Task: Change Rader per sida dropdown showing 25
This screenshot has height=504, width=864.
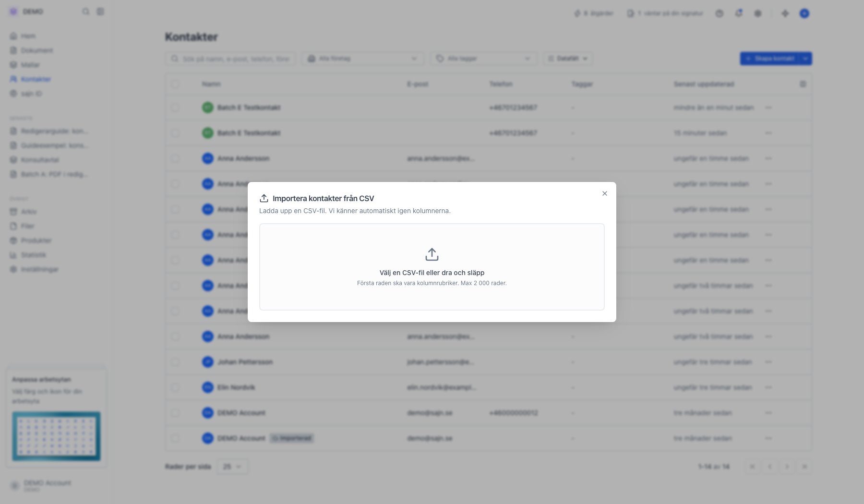Action: coord(233,467)
